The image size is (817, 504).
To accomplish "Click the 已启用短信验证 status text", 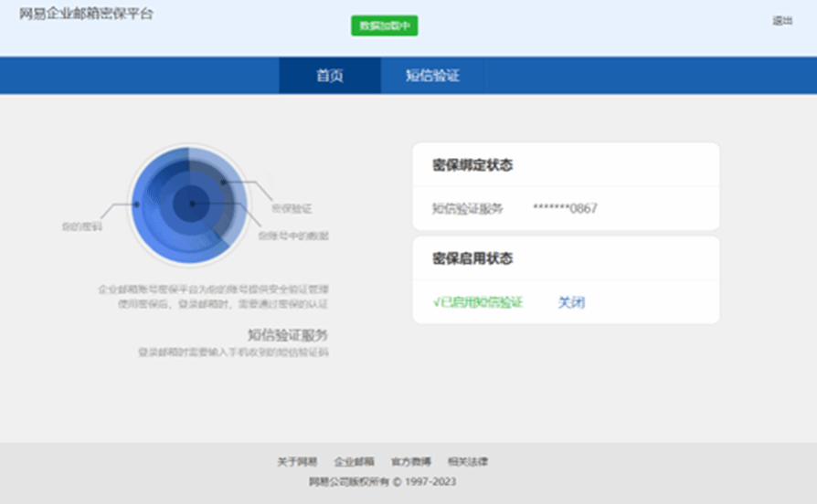I will 478,302.
